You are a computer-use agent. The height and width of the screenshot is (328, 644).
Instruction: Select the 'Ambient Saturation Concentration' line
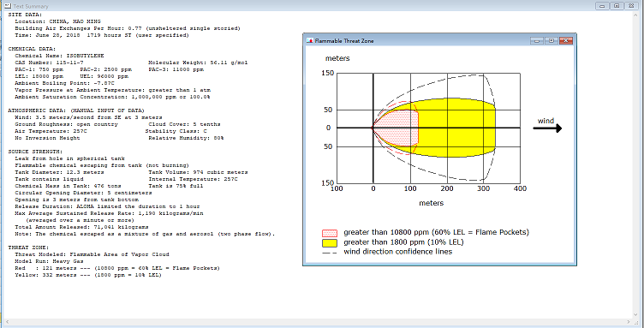pyautogui.click(x=112, y=97)
